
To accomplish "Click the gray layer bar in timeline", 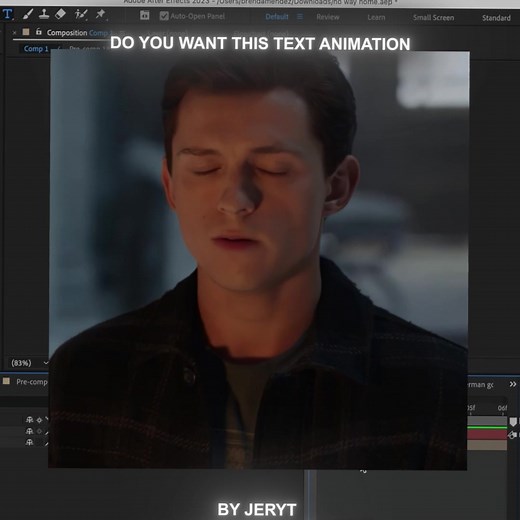I will [487, 421].
